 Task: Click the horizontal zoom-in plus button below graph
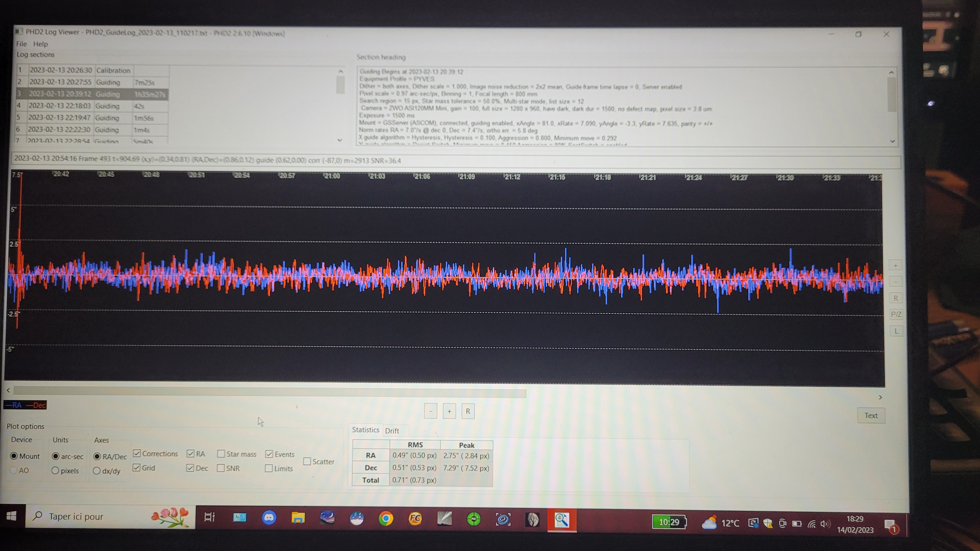pos(449,411)
